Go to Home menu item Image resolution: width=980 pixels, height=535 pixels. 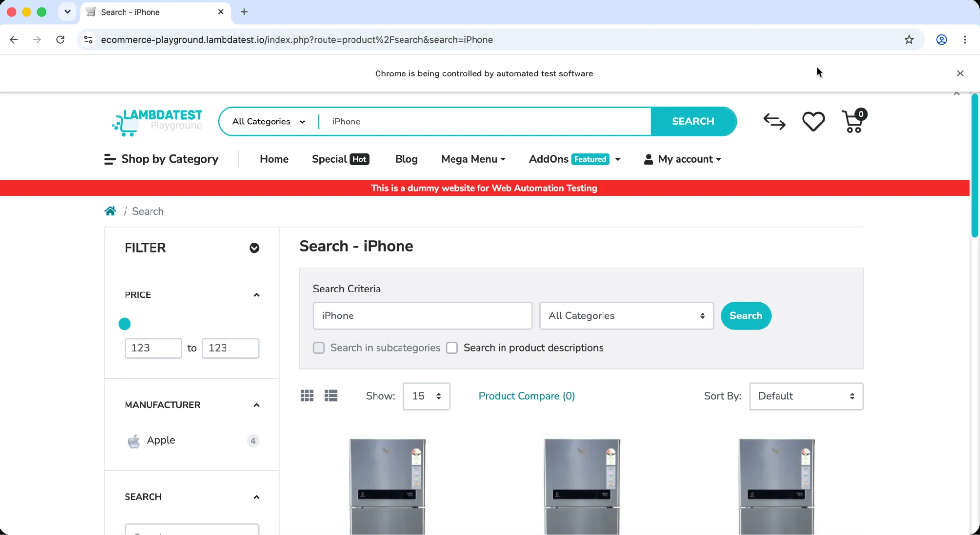tap(274, 159)
